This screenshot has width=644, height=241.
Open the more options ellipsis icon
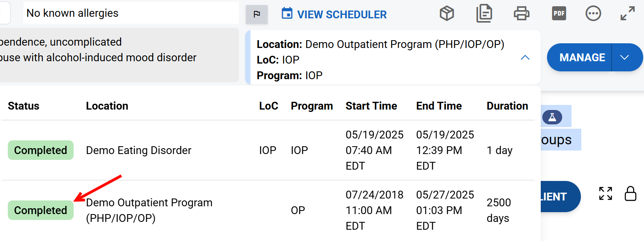coord(593,14)
